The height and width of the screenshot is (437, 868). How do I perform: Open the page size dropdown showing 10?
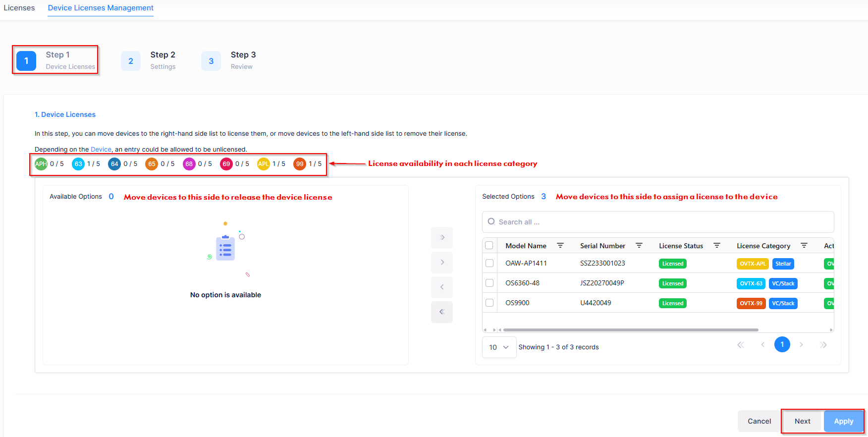(x=499, y=347)
